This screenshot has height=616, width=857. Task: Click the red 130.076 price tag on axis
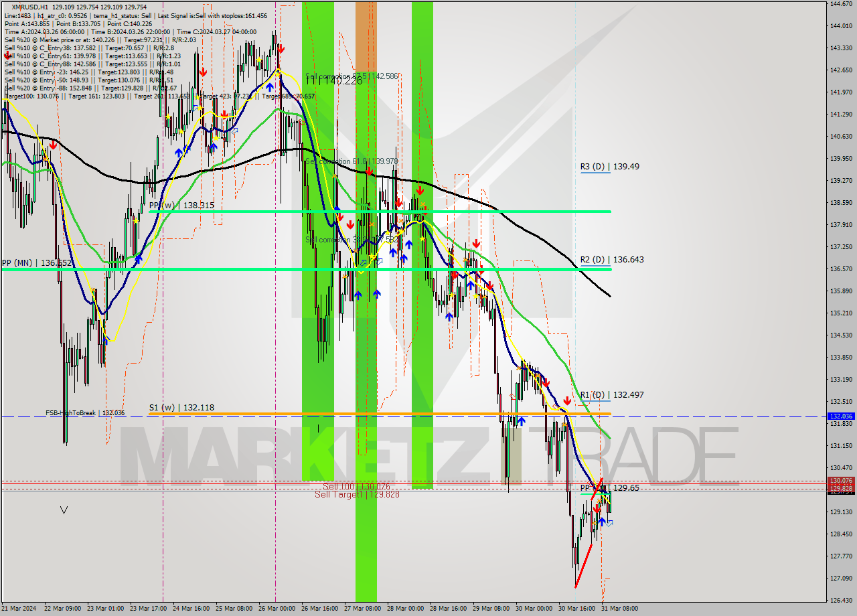pos(841,481)
